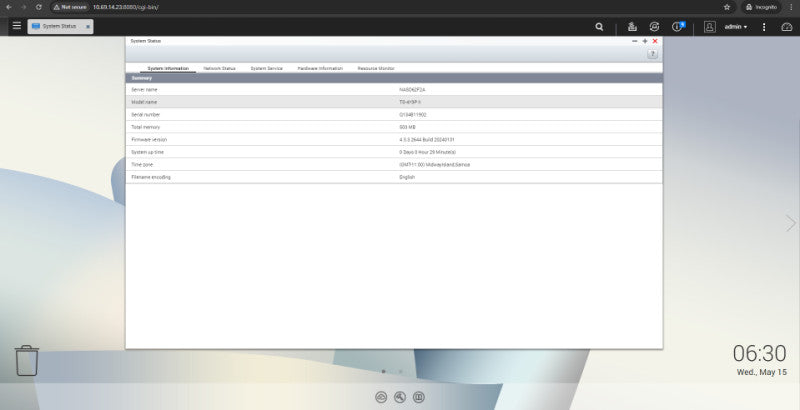Open System Status window help button

[x=652, y=54]
